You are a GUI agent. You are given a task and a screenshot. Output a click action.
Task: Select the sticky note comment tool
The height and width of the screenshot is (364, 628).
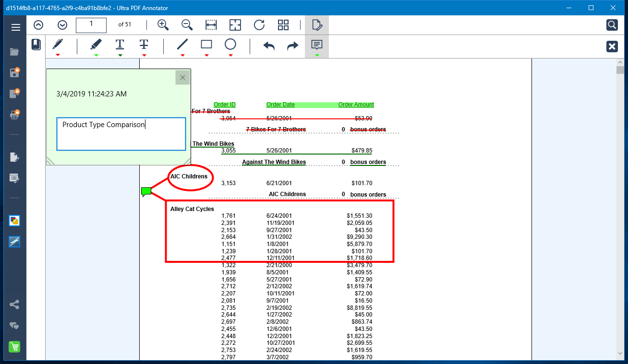click(317, 46)
